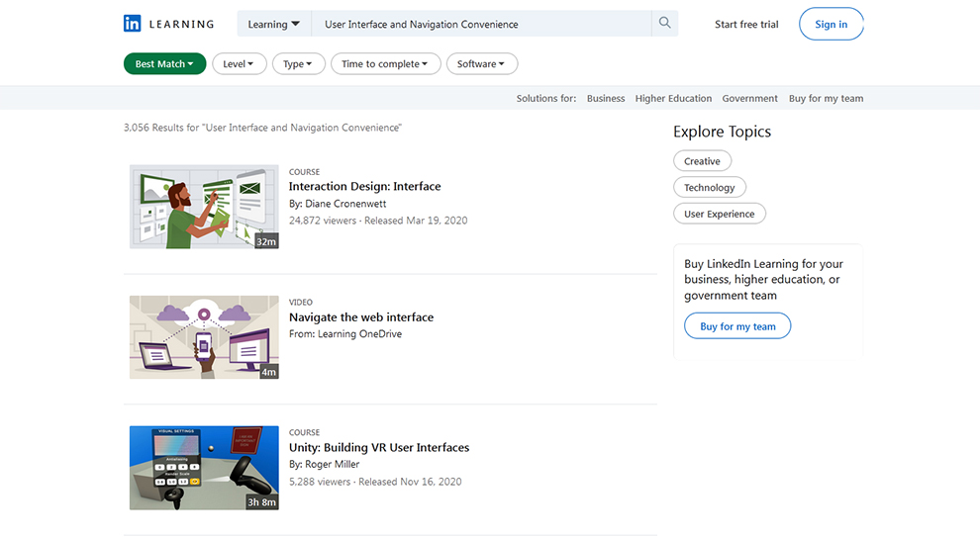Click Start free trial link
This screenshot has height=540, width=980.
(x=746, y=25)
